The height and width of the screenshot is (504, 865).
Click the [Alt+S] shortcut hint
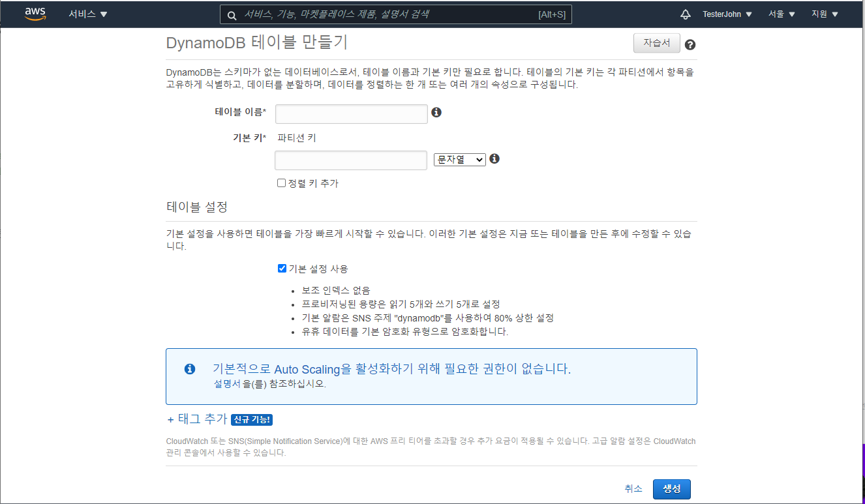point(552,14)
